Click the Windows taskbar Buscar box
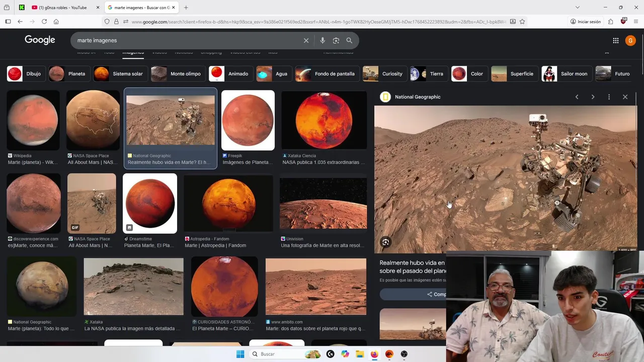644x362 pixels. [x=286, y=354]
